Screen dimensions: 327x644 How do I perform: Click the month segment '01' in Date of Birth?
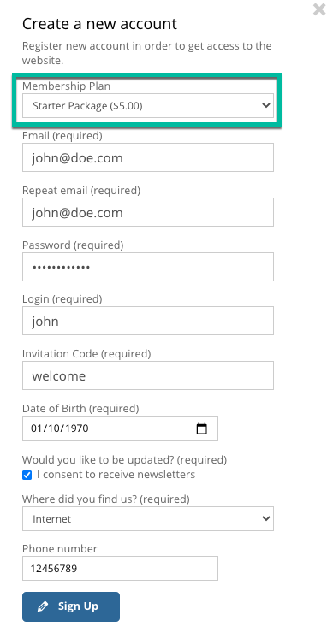[36, 428]
